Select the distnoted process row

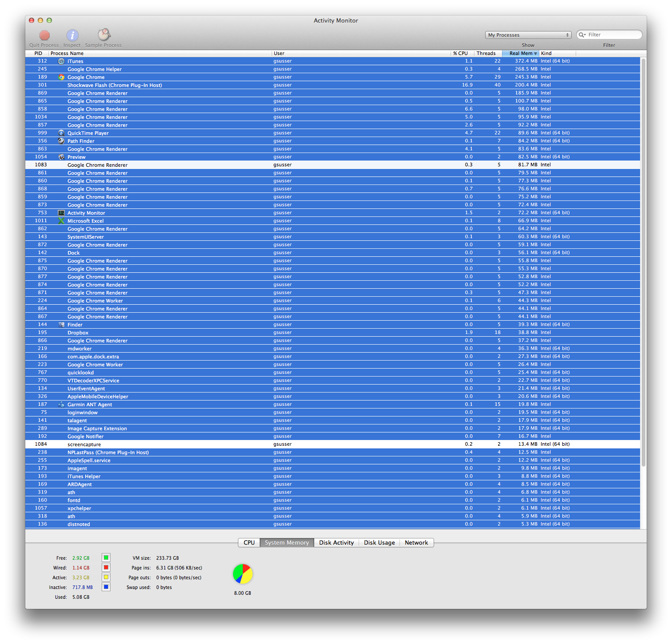(332, 524)
